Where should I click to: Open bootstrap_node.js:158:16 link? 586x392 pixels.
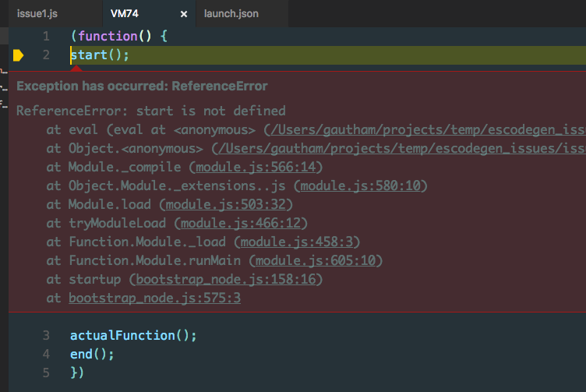(x=226, y=279)
